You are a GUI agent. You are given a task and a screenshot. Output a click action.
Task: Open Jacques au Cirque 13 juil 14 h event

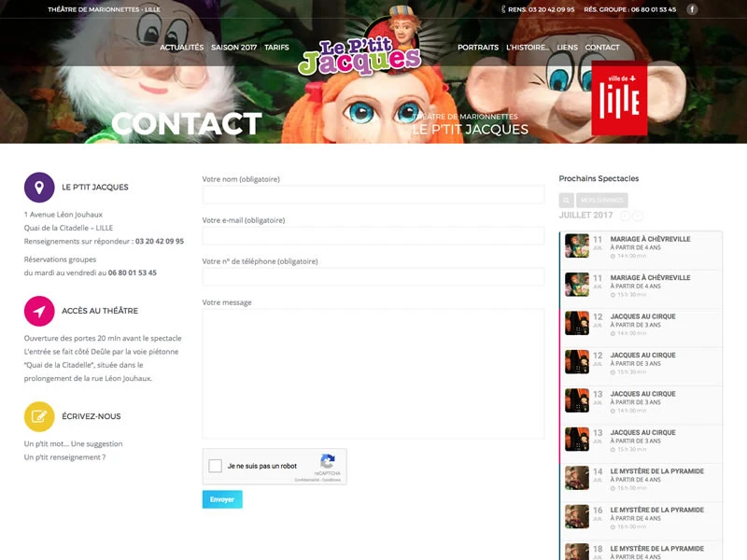tap(641, 405)
